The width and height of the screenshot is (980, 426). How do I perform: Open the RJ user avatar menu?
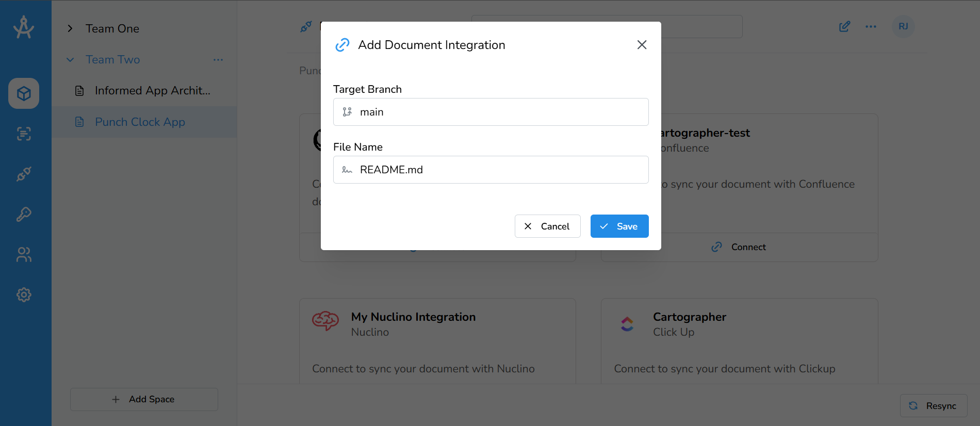(903, 26)
